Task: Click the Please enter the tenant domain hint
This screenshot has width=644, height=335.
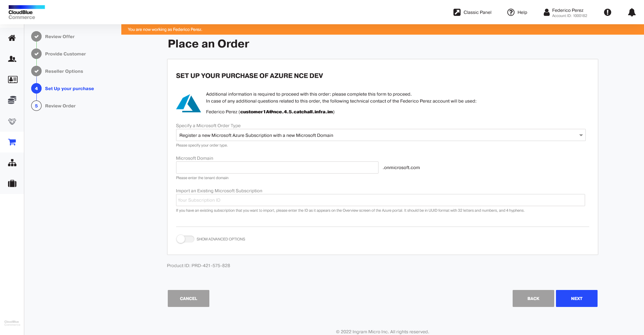Action: click(x=202, y=178)
